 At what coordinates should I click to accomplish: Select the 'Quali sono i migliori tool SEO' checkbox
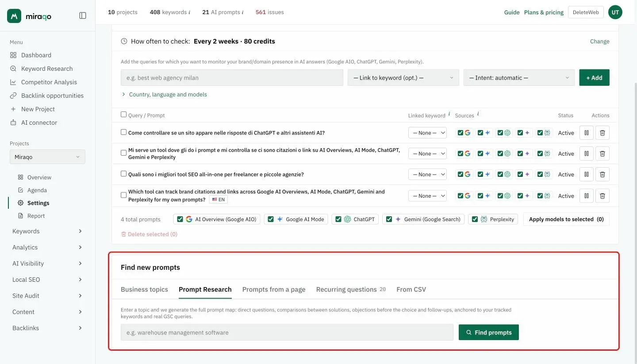(124, 174)
